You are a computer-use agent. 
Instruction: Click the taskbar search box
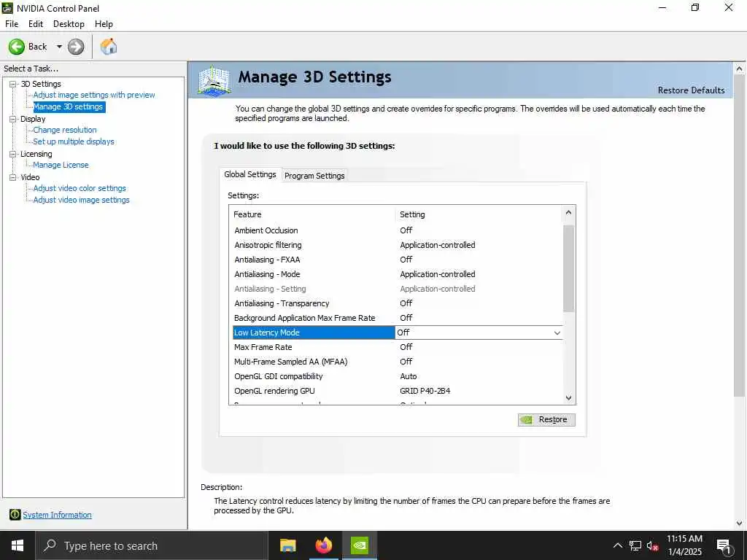(152, 545)
